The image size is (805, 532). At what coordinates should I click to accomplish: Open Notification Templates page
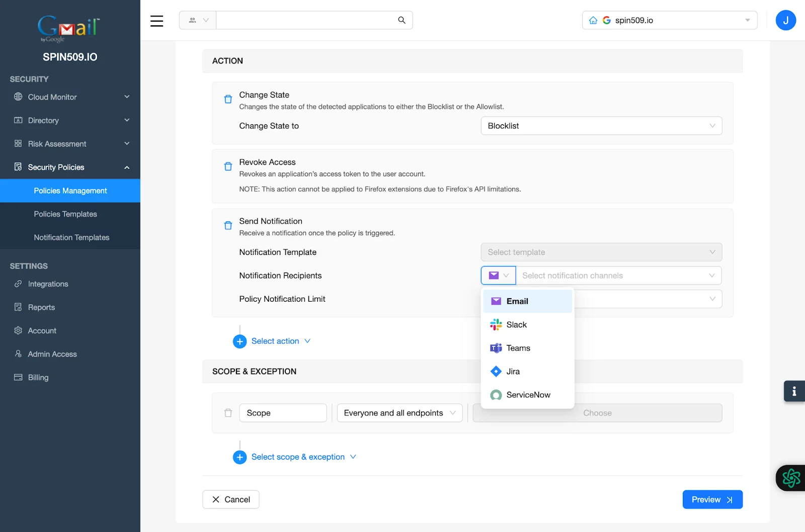click(x=71, y=237)
